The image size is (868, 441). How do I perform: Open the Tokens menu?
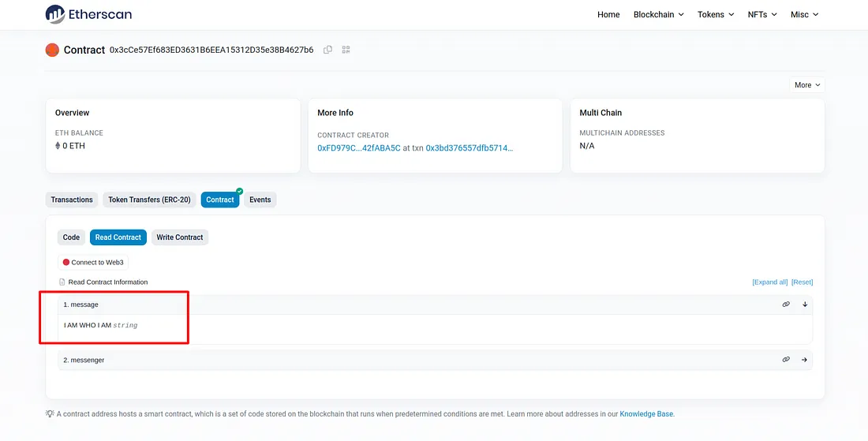tap(716, 14)
